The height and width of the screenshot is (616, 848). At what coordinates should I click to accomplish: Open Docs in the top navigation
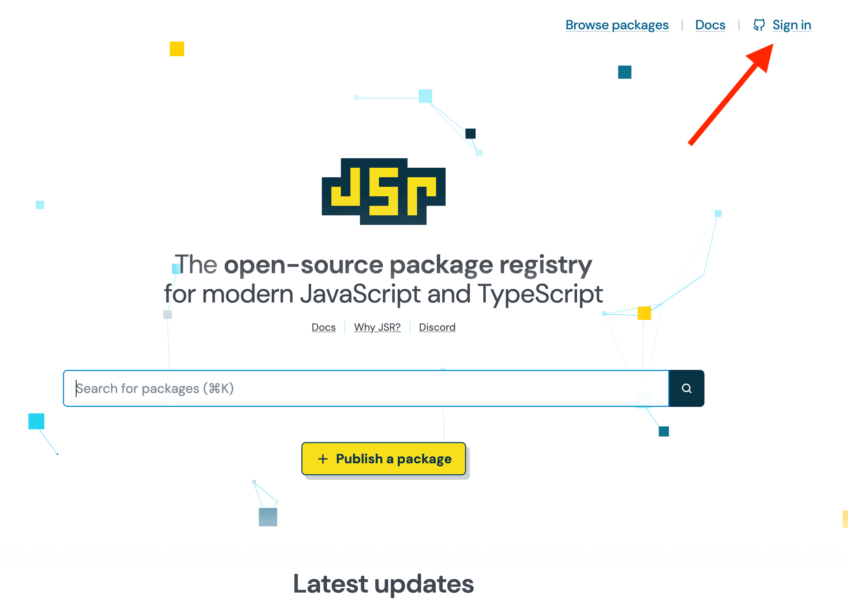710,25
